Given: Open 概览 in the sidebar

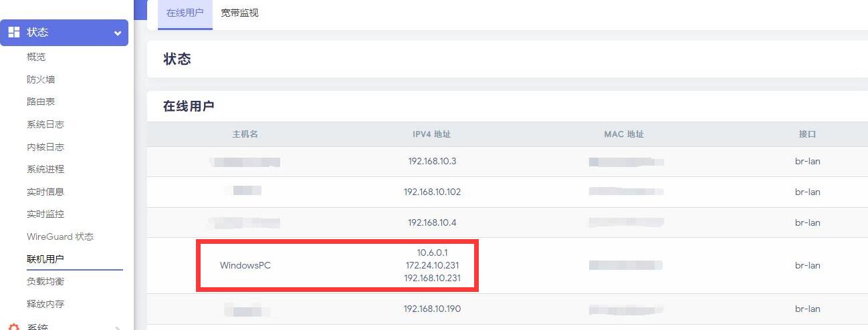Looking at the screenshot, I should 36,57.
